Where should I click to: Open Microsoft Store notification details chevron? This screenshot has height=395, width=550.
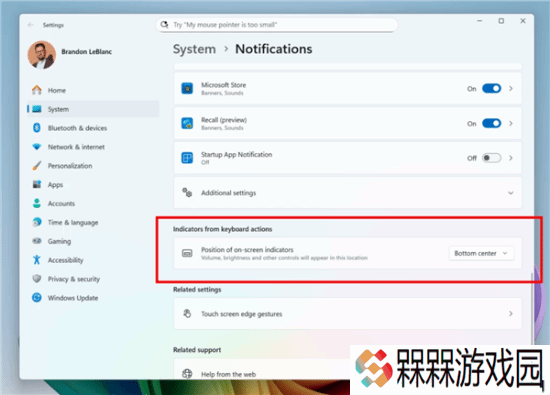coord(511,88)
